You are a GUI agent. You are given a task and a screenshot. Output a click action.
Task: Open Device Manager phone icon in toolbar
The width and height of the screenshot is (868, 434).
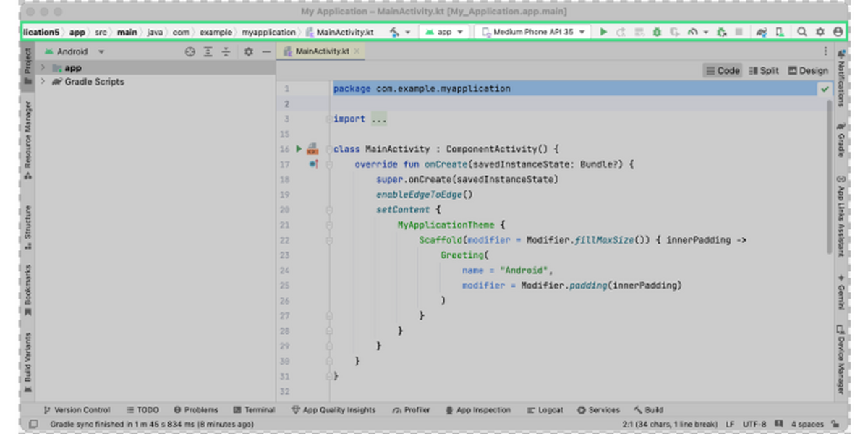click(x=780, y=33)
